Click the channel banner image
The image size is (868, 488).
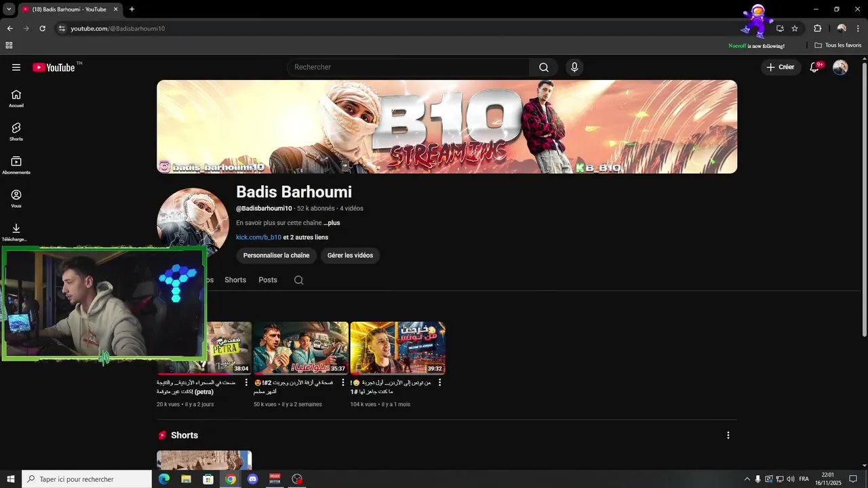coord(447,127)
